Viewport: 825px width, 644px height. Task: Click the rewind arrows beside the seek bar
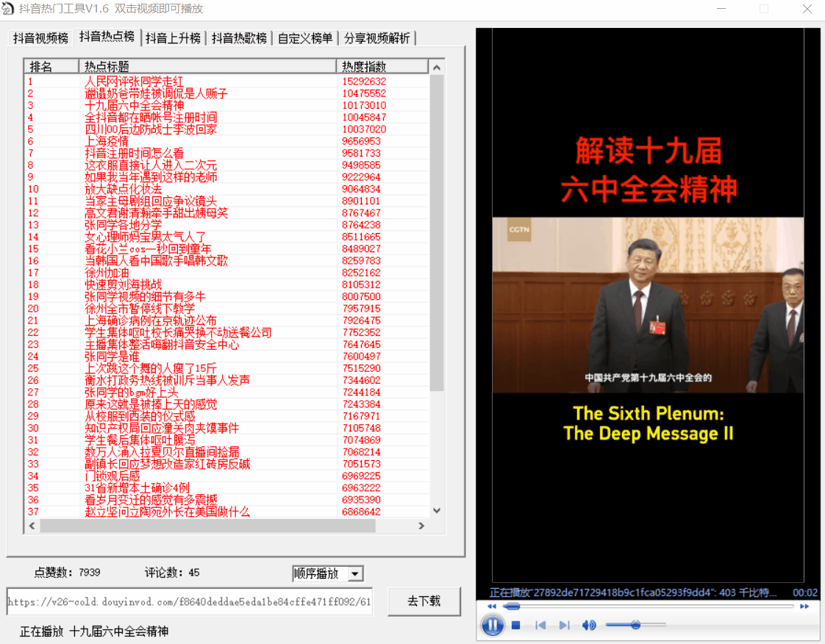click(x=491, y=607)
